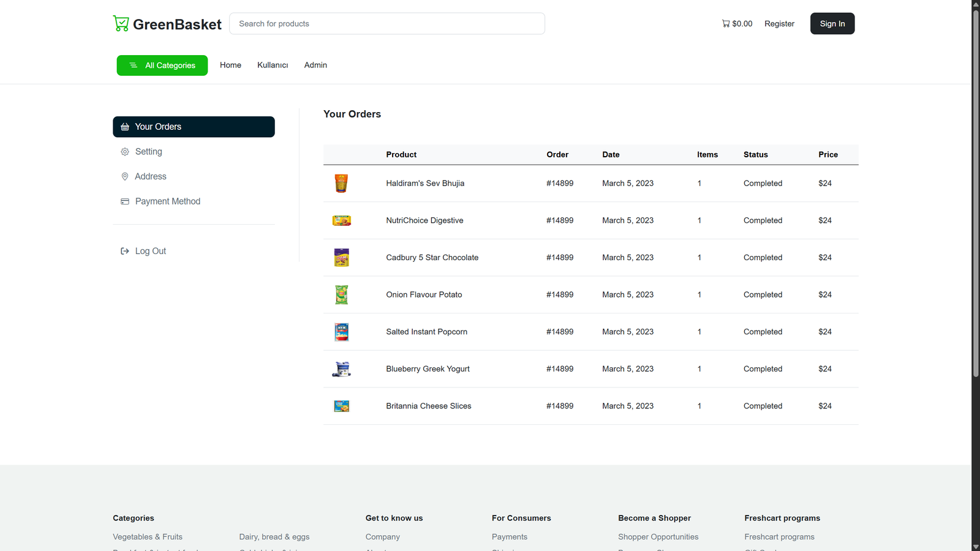Click the Haldiram's Sev Bhujia product thumbnail
Screen dimensions: 980x551
tap(341, 183)
